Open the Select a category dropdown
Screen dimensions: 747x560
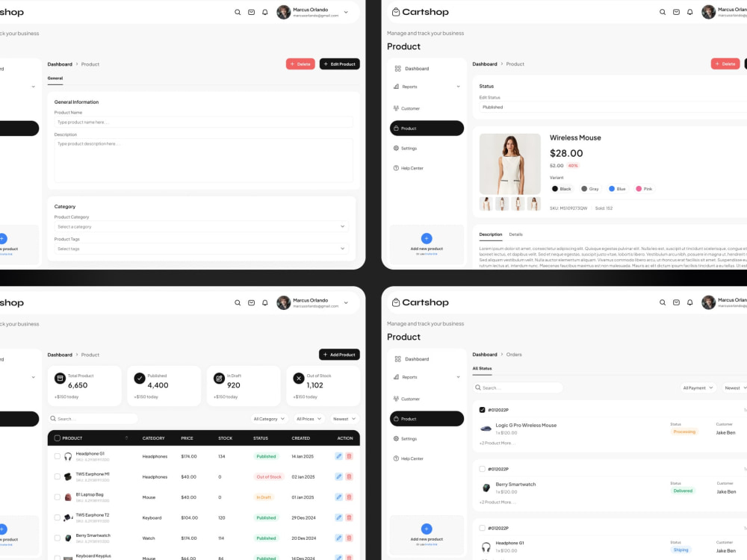[x=202, y=227]
